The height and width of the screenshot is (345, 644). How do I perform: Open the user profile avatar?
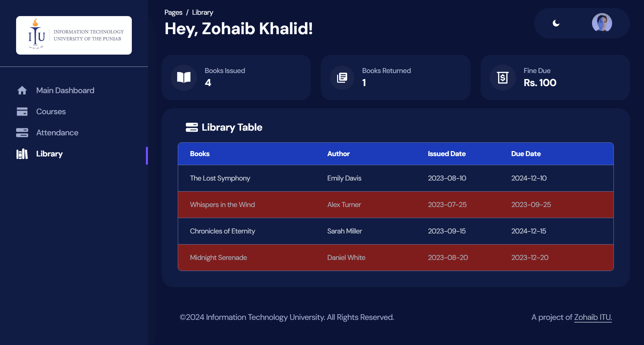602,23
